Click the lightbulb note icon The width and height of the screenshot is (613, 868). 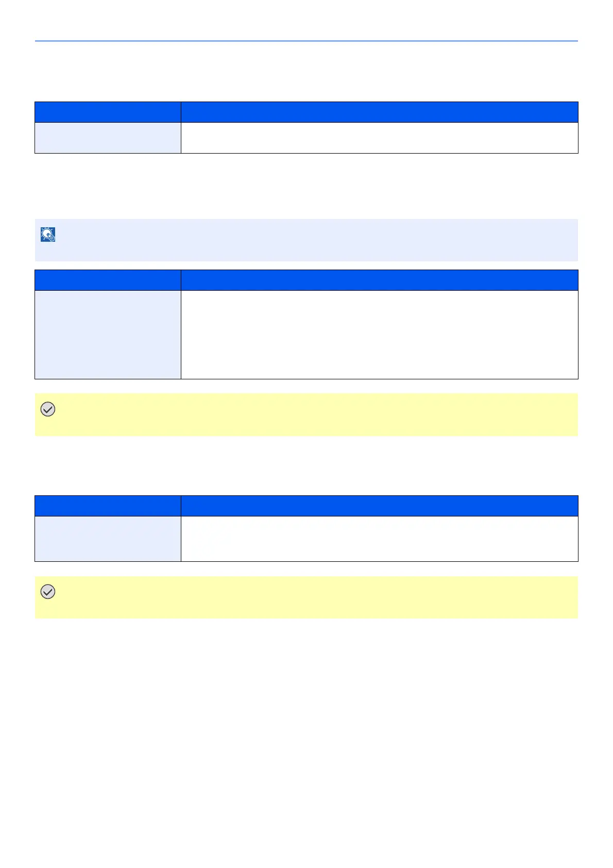[x=48, y=235]
